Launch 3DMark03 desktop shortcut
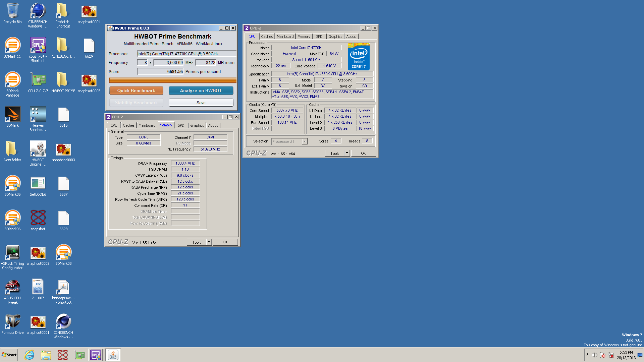The image size is (644, 362). point(63,255)
